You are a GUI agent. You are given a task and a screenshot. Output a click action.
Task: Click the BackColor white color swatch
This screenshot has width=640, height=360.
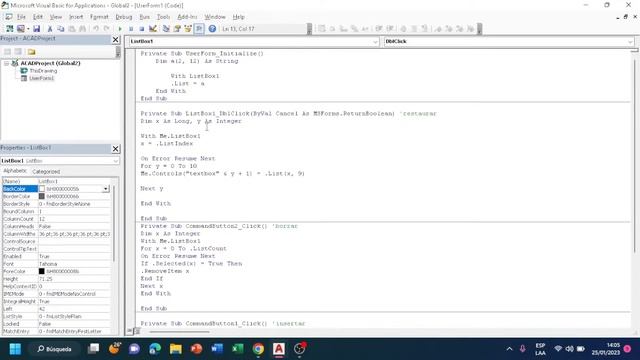tap(42, 189)
